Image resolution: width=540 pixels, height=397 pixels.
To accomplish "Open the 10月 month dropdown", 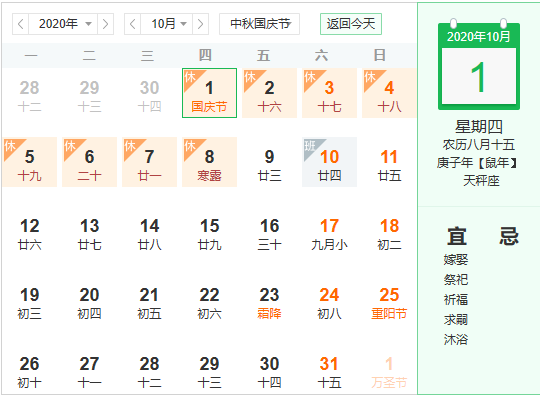I will click(x=166, y=24).
